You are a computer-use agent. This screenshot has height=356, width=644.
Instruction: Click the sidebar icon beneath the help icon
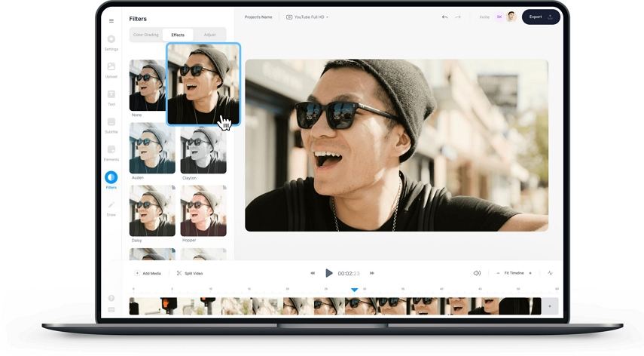click(x=111, y=309)
